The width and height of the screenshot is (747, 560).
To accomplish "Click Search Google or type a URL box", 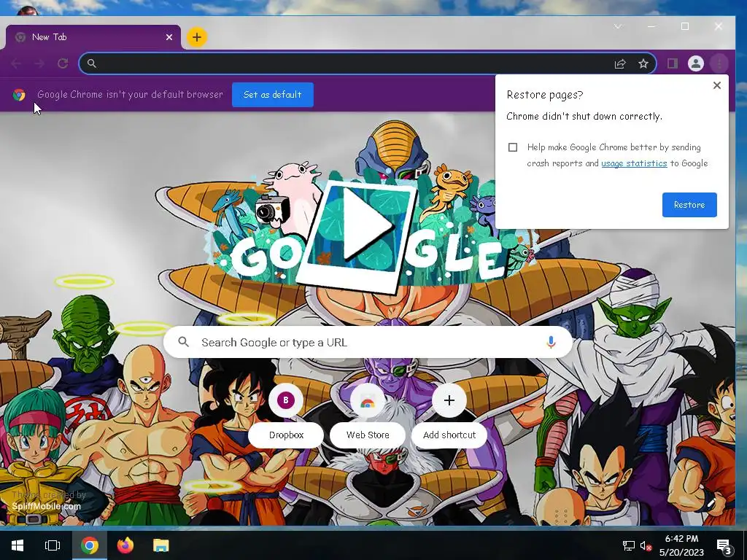I will 368,343.
